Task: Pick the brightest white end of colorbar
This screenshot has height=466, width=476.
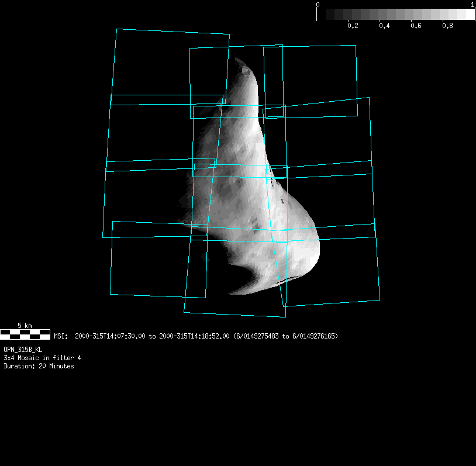Action: [470, 14]
